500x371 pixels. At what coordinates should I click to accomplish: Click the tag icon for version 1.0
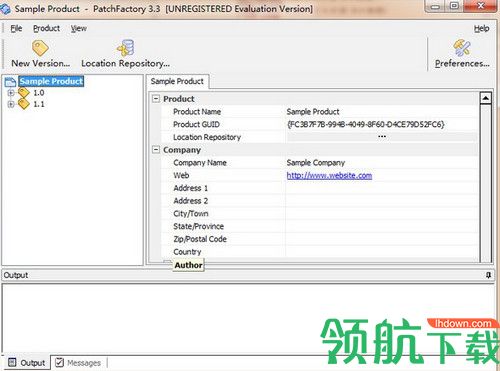[24, 93]
